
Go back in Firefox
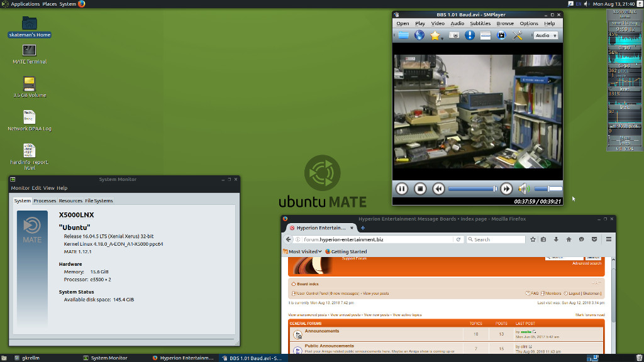[288, 239]
